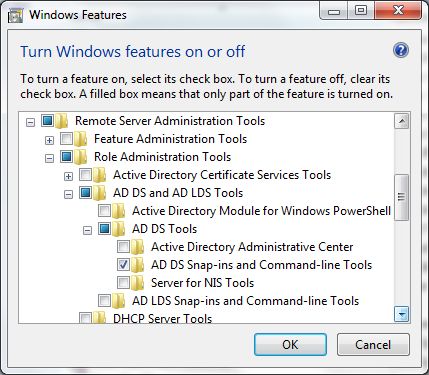Select the Remote Server Administration Tools label
This screenshot has width=429, height=375.
[170, 121]
